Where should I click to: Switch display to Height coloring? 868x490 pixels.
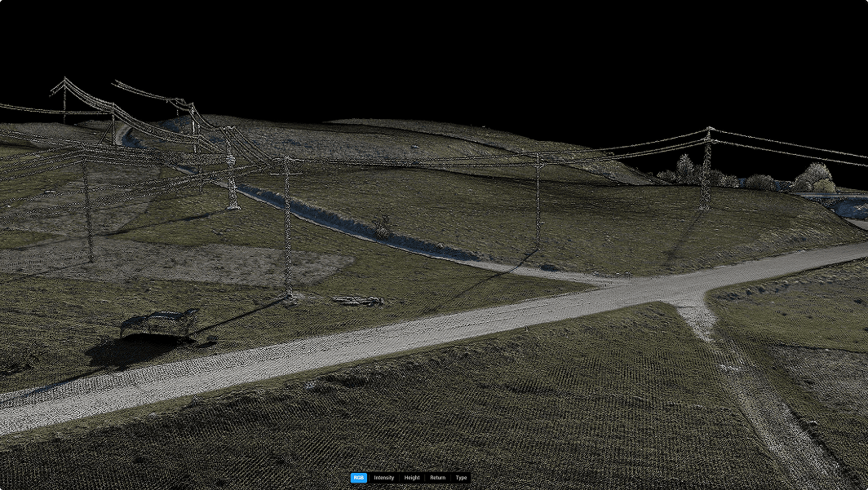coord(412,478)
